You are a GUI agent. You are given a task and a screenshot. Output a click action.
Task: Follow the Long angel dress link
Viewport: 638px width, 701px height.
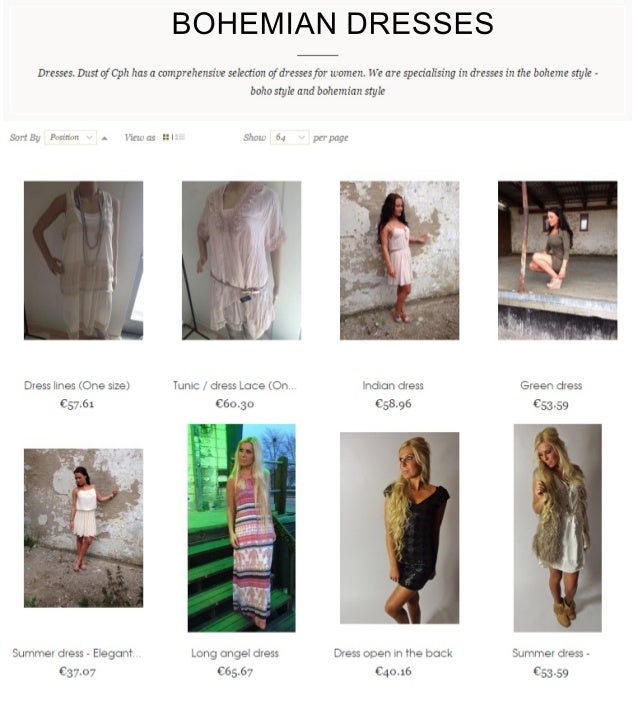tap(235, 653)
